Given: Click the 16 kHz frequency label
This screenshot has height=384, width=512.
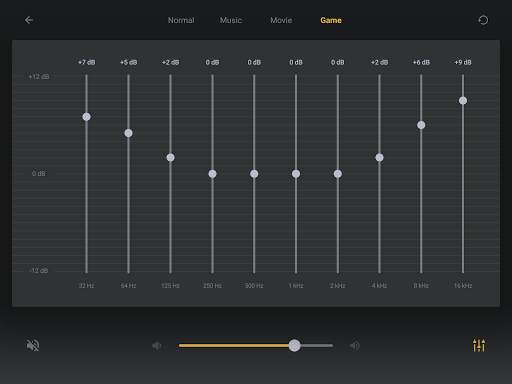Looking at the screenshot, I should click(x=463, y=286).
